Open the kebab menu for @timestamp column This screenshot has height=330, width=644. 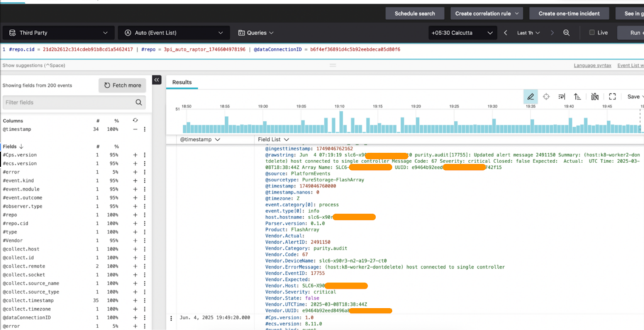[145, 129]
